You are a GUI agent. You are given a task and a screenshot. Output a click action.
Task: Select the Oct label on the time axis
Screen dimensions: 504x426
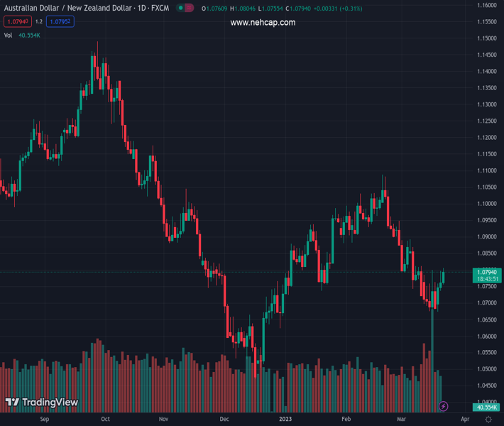click(x=105, y=420)
